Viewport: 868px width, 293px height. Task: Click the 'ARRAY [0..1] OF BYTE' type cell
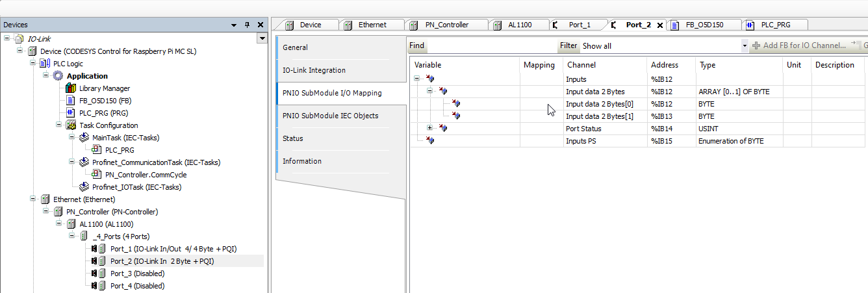coord(739,92)
